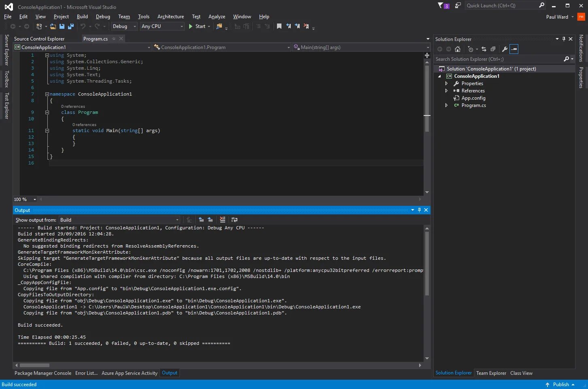Click the Open File folder icon
The height and width of the screenshot is (389, 588).
[x=53, y=26]
